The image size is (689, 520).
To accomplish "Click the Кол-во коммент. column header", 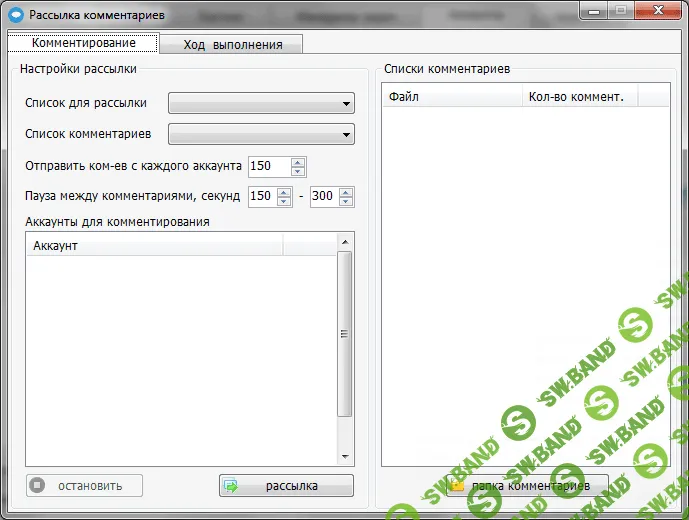I will pyautogui.click(x=580, y=97).
